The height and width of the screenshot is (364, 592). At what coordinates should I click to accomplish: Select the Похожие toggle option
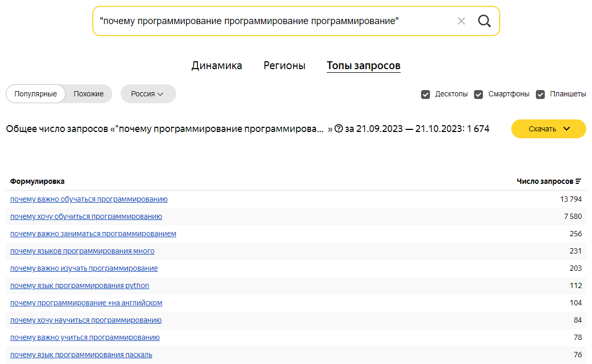pos(89,94)
